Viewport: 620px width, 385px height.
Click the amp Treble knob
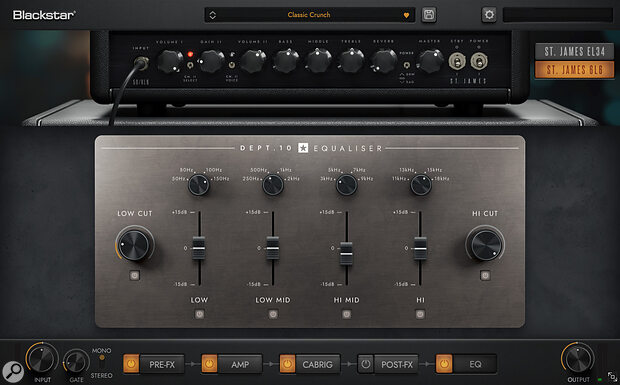pyautogui.click(x=351, y=61)
